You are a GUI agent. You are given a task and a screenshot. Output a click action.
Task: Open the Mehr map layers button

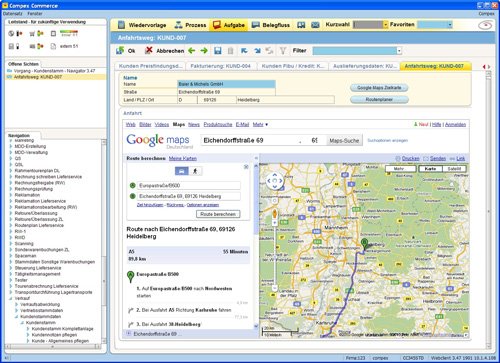pyautogui.click(x=400, y=169)
